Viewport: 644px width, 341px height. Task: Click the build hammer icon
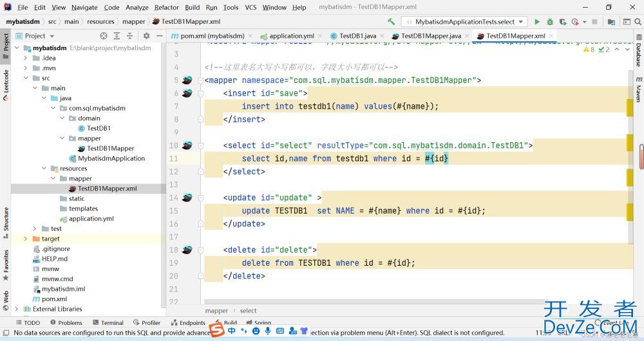click(x=391, y=21)
